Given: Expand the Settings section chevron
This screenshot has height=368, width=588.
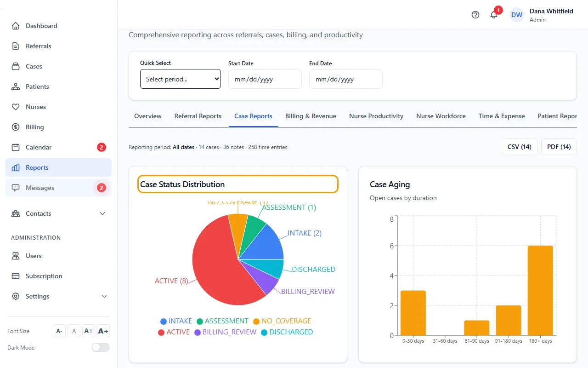Looking at the screenshot, I should 104,296.
